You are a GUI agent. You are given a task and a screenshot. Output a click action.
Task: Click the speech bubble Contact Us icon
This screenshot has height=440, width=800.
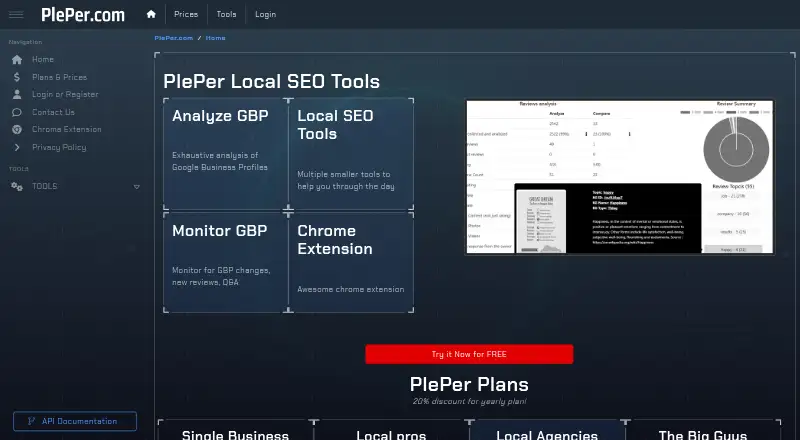click(x=17, y=112)
